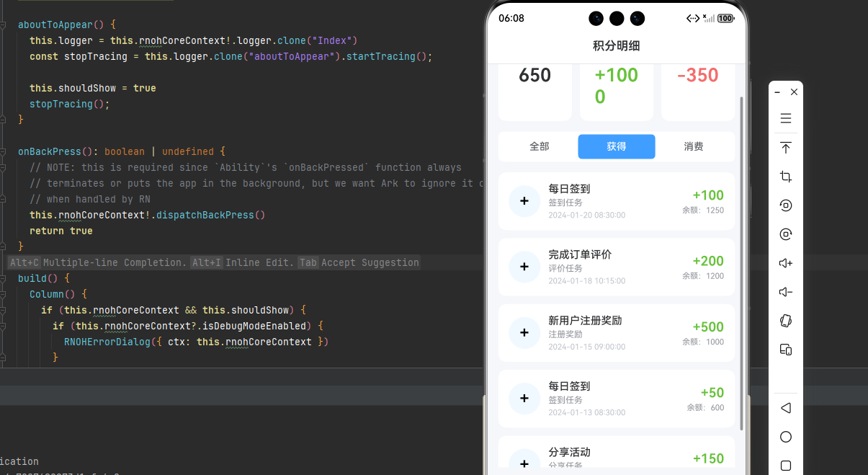Decrease emulator volume with speaker minus icon
Screen dimensions: 868x475
786,292
